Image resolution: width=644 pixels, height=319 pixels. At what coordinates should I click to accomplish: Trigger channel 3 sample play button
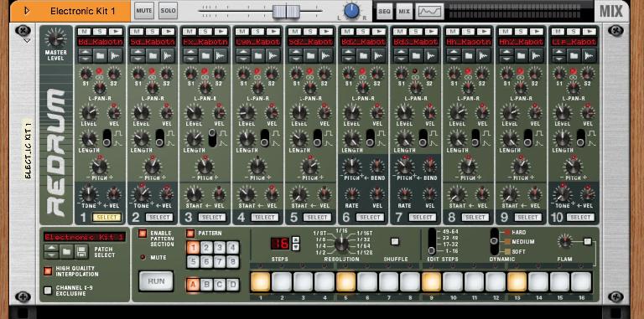tap(221, 32)
